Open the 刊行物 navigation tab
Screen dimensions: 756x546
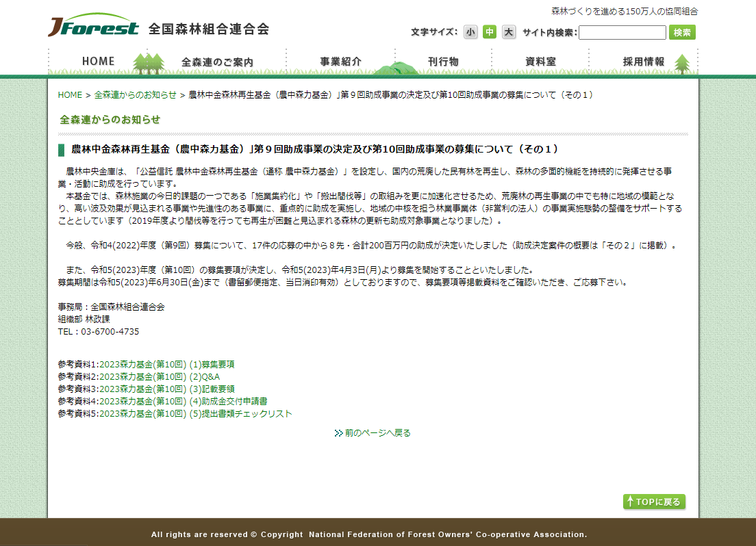pos(443,62)
